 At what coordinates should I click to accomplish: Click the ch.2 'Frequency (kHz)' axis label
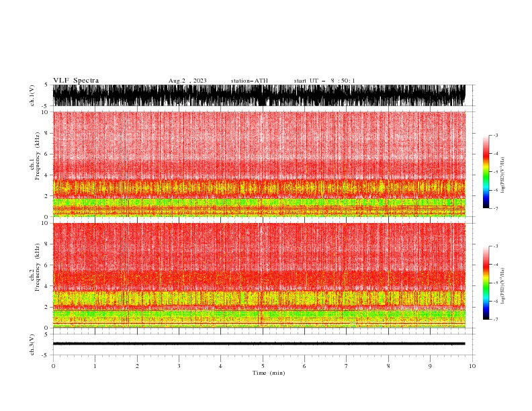pyautogui.click(x=38, y=267)
